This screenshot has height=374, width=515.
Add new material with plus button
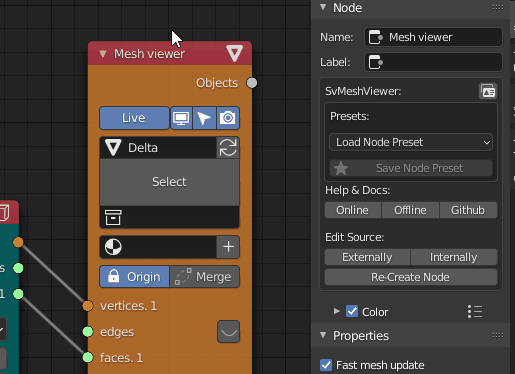(228, 247)
